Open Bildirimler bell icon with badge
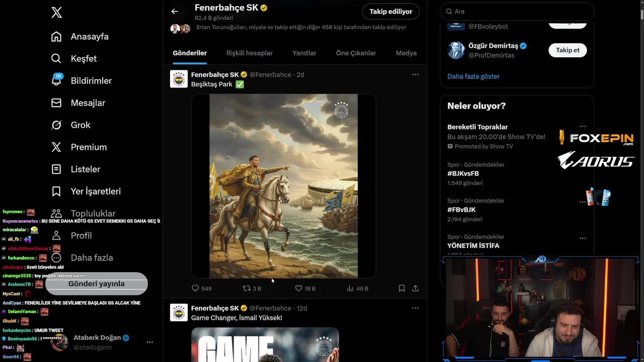Viewport: 644px width, 362px height. (56, 80)
